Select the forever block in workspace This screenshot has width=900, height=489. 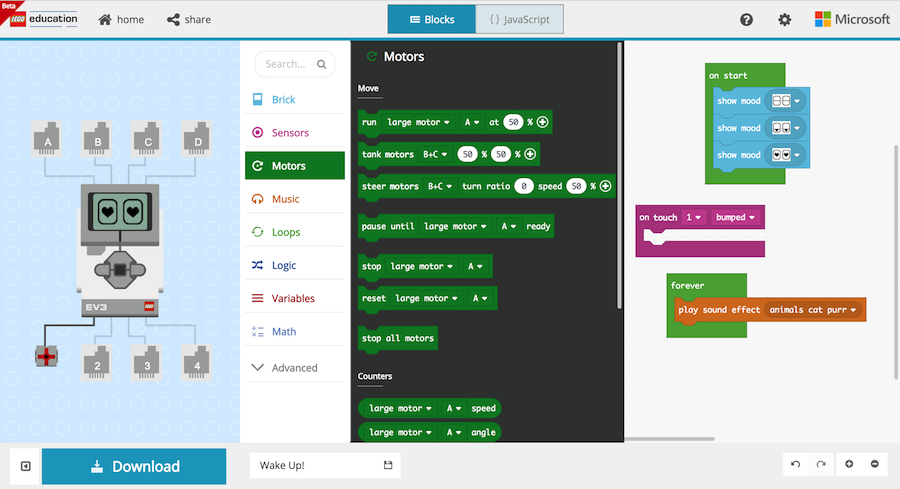(687, 285)
